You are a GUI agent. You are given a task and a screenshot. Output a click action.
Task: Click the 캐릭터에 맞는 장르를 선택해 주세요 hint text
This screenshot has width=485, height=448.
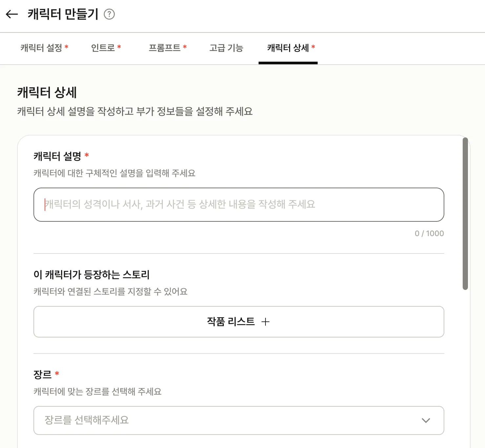tap(97, 392)
